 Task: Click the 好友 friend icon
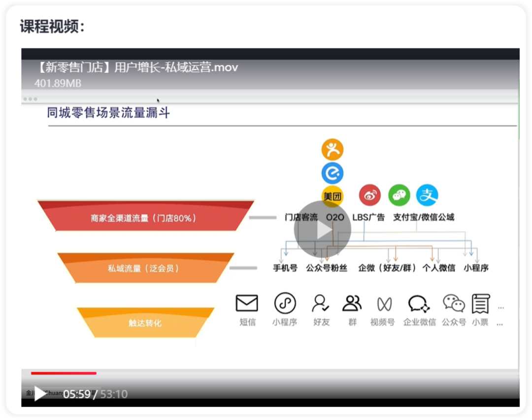coord(320,303)
